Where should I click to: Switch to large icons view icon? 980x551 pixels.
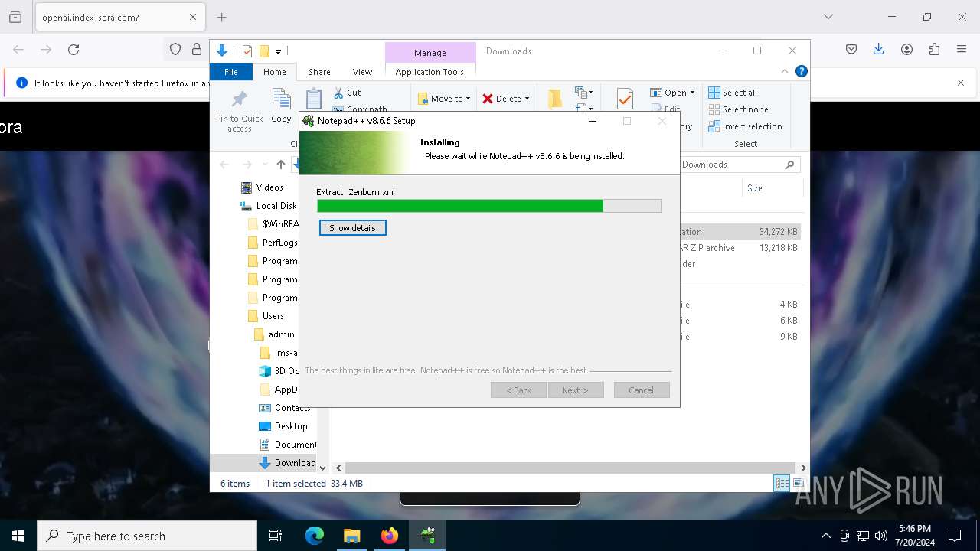click(798, 483)
